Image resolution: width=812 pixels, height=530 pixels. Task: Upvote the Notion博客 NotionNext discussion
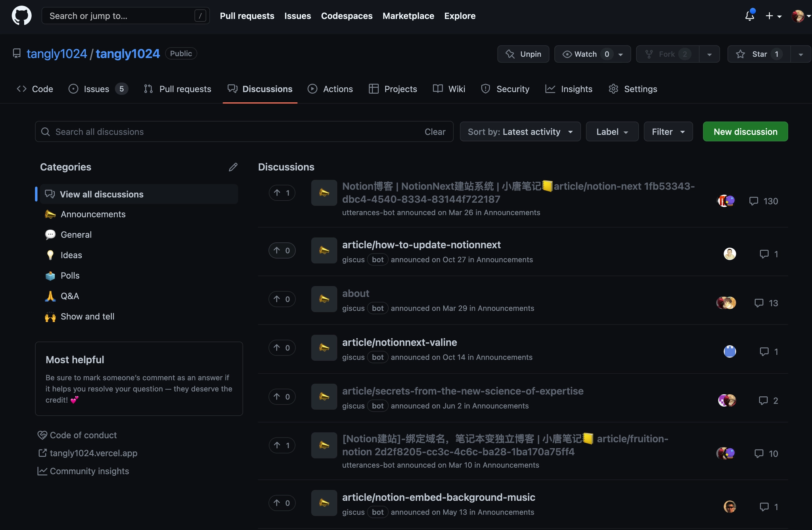(282, 193)
